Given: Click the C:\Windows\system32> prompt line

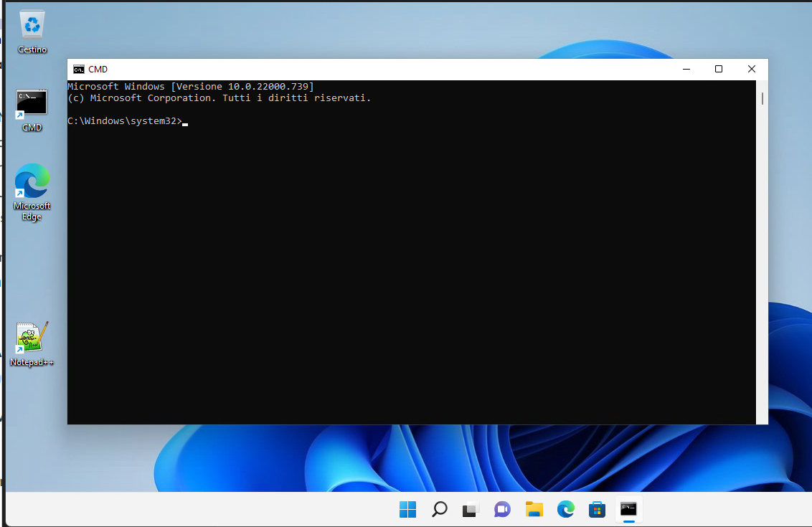Looking at the screenshot, I should [128, 121].
